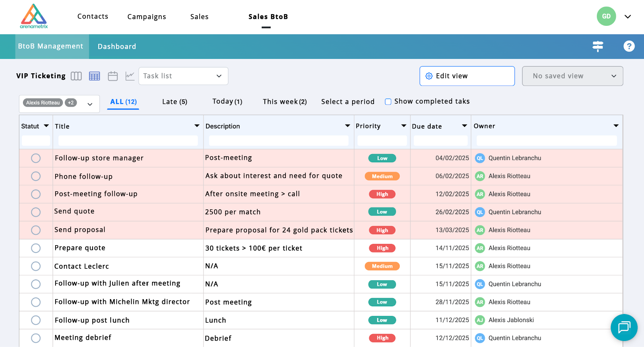This screenshot has height=347, width=644.
Task: Mark 'Prepare quote' task as complete
Action: [x=36, y=248]
